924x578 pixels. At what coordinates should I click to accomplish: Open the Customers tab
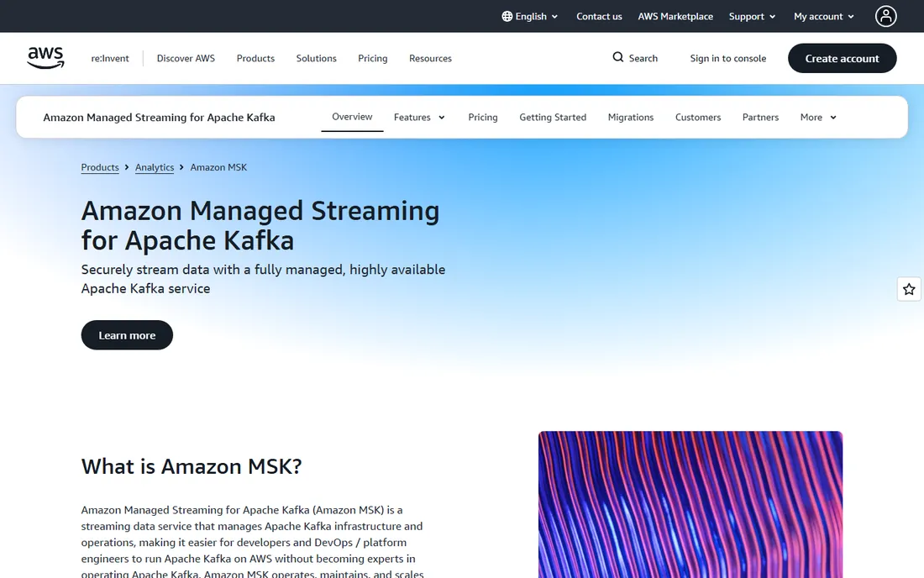tap(698, 118)
